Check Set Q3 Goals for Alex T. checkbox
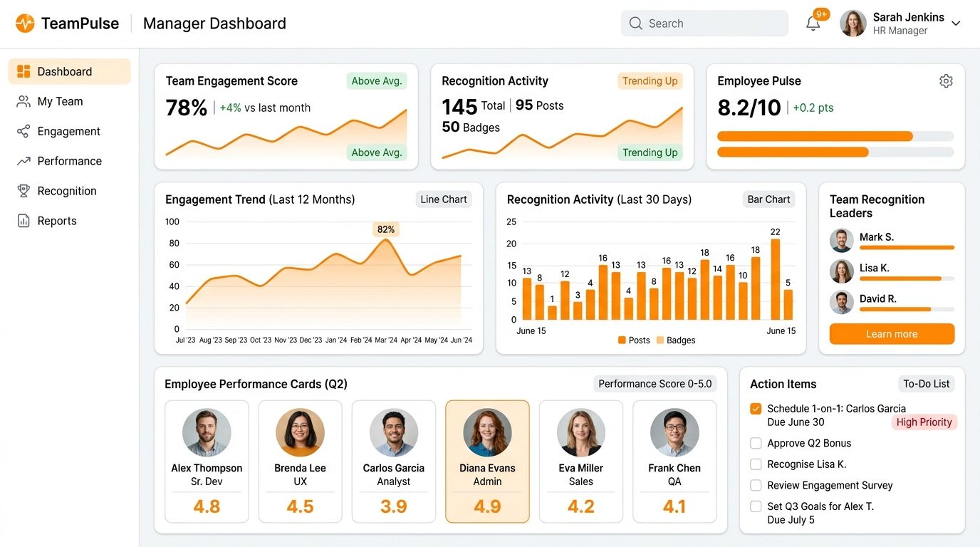980x547 pixels. tap(756, 506)
